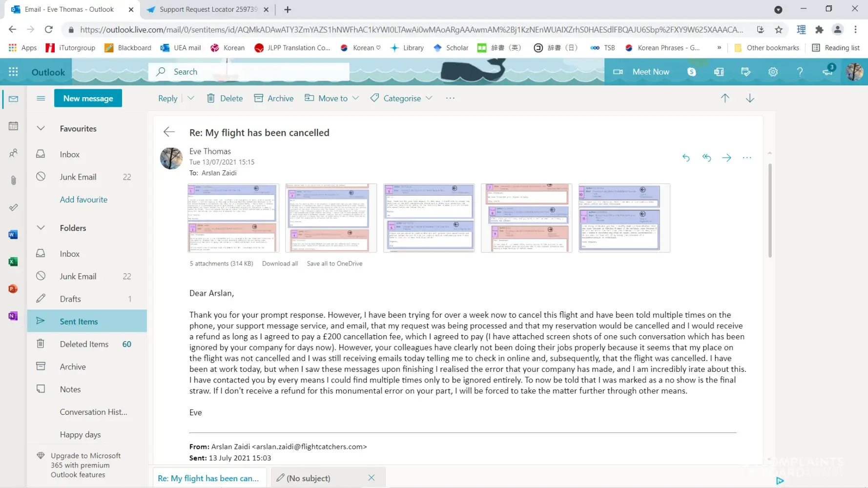
Task: Open the My Day panel icon
Action: tap(745, 72)
